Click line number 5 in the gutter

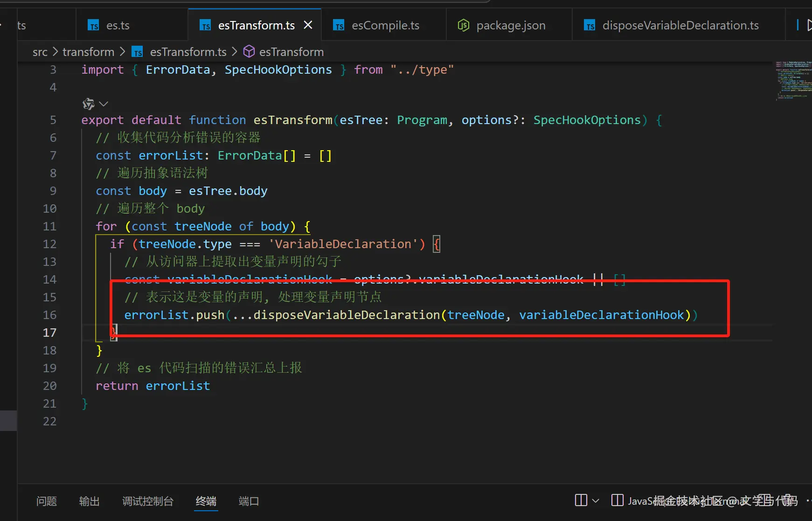click(53, 120)
